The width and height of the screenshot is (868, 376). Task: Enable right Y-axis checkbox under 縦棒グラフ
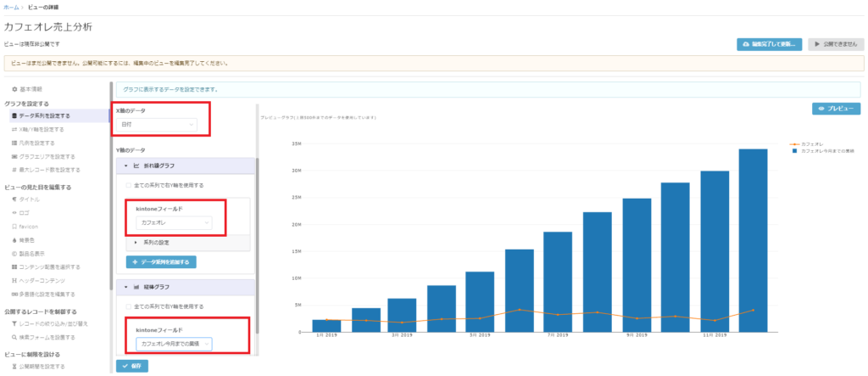(x=129, y=306)
